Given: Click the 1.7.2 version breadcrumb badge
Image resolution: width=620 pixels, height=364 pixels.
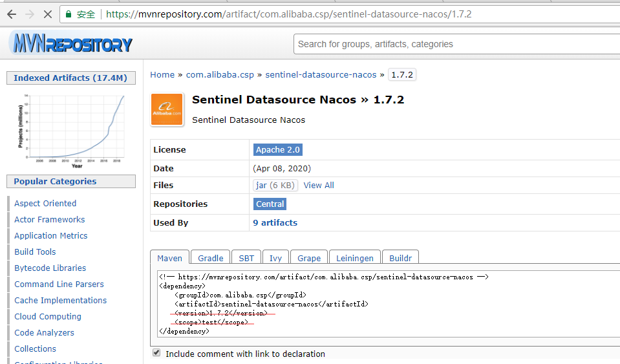Looking at the screenshot, I should tap(402, 75).
